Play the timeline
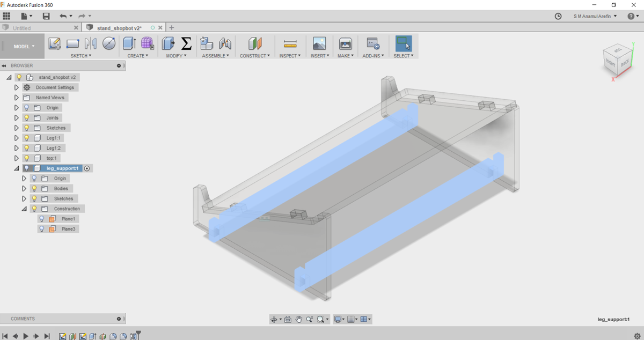Screen dimensions: 644x340 point(26,336)
